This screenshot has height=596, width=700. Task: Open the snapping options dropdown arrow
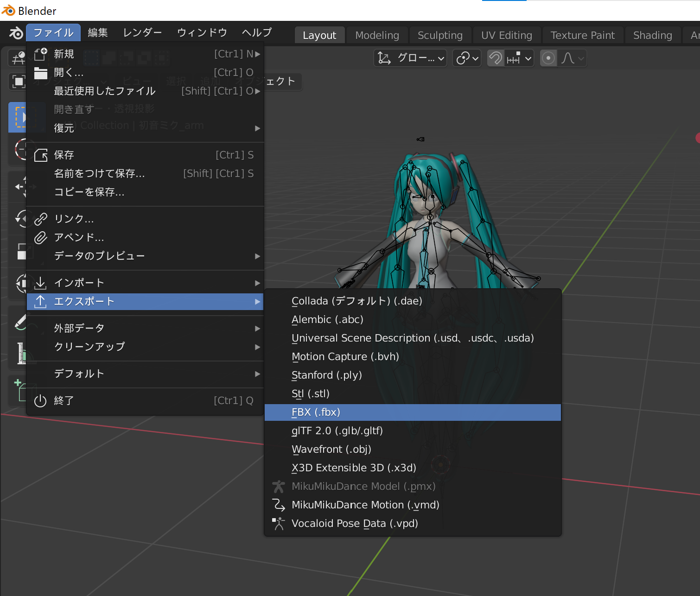[528, 58]
